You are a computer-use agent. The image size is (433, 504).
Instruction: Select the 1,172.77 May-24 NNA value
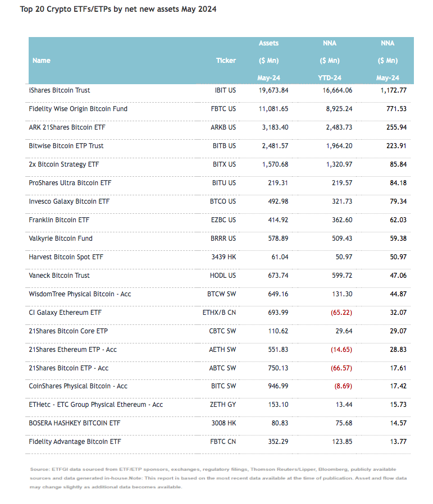[393, 90]
